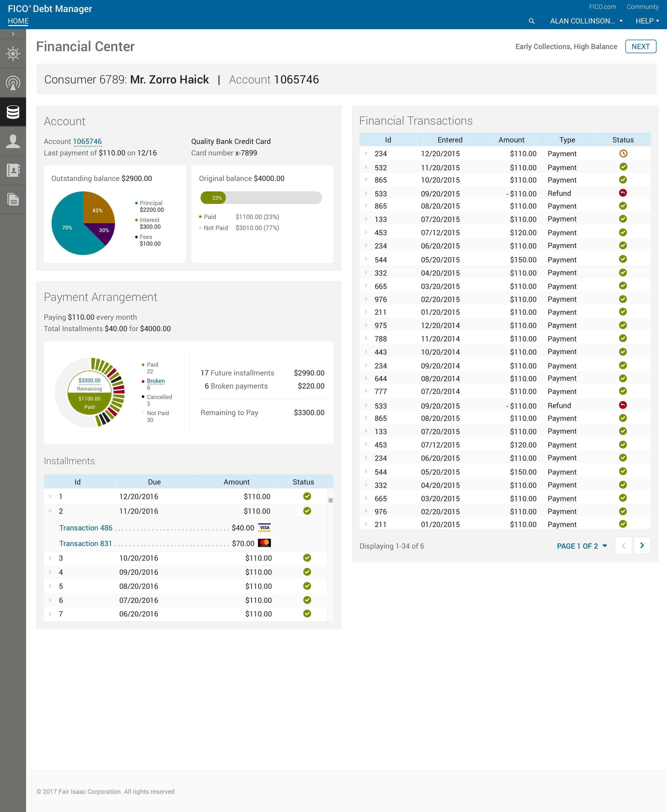Open PAGE 1 OF 2 dropdown

coord(582,546)
